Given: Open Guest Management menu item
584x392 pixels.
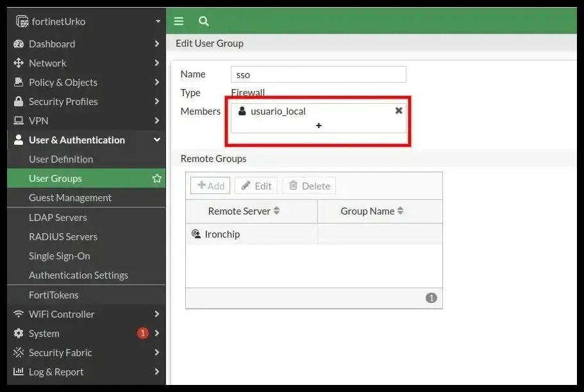Looking at the screenshot, I should tap(86, 198).
